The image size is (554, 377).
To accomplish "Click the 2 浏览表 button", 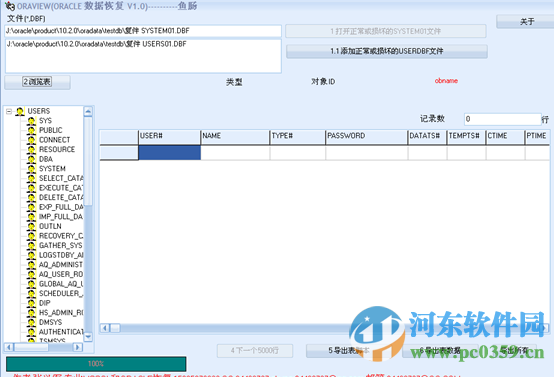I will tap(37, 82).
